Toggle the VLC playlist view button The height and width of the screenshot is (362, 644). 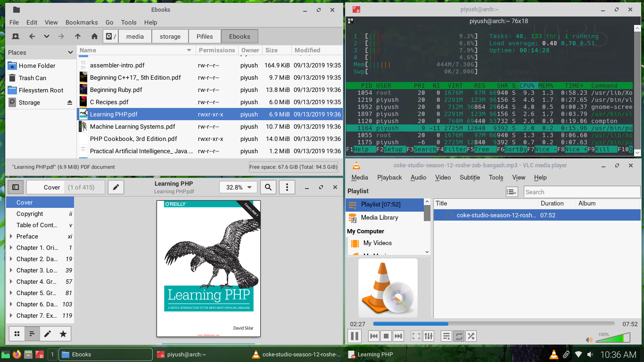[x=446, y=336]
